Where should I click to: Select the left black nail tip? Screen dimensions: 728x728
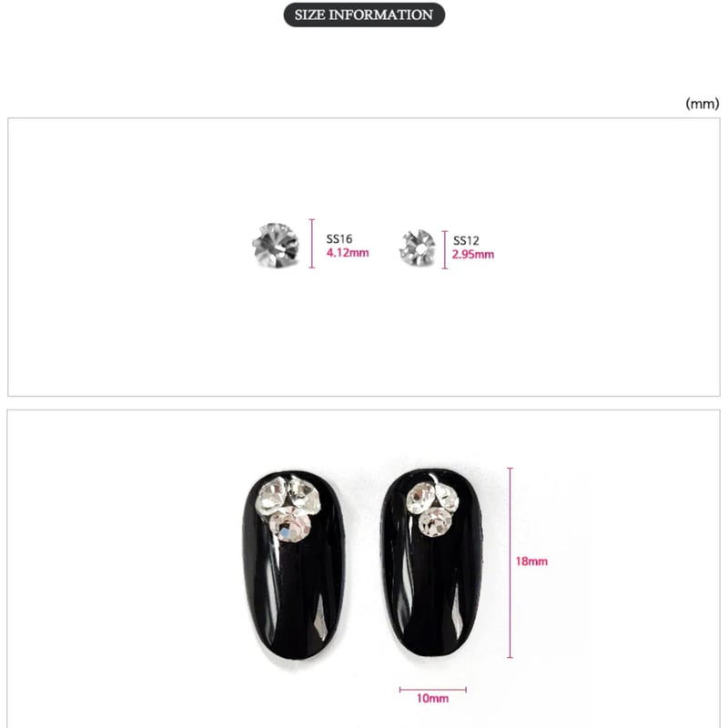[293, 564]
